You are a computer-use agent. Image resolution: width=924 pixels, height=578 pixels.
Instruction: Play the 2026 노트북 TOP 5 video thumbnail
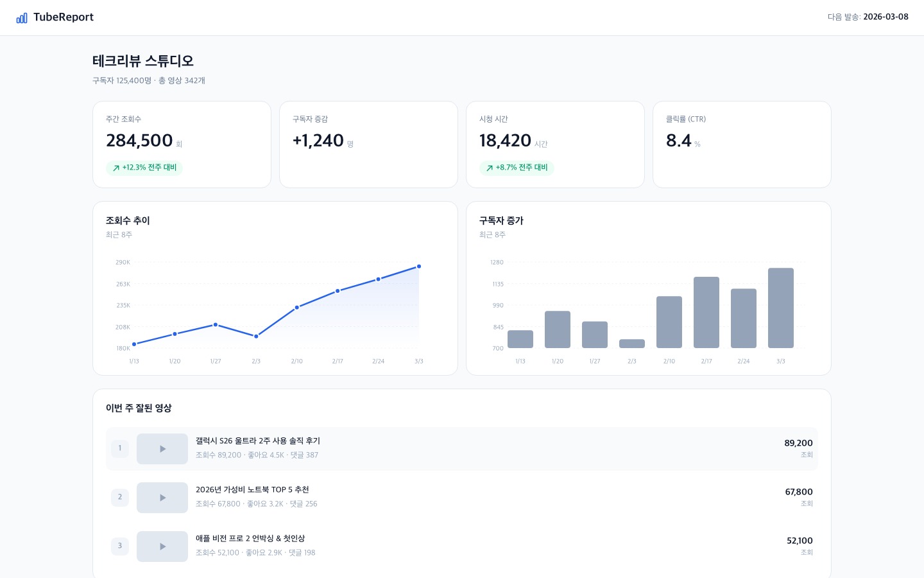(x=162, y=498)
